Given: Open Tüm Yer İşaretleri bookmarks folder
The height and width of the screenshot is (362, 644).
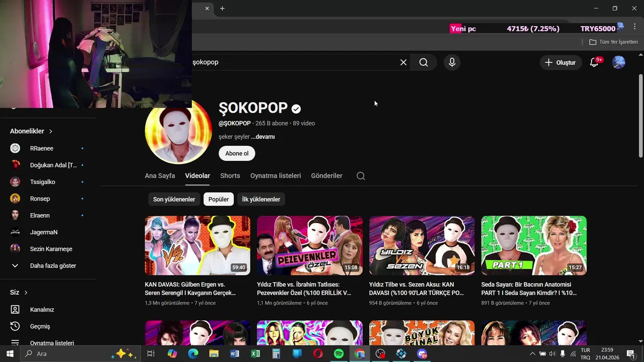Looking at the screenshot, I should (613, 42).
